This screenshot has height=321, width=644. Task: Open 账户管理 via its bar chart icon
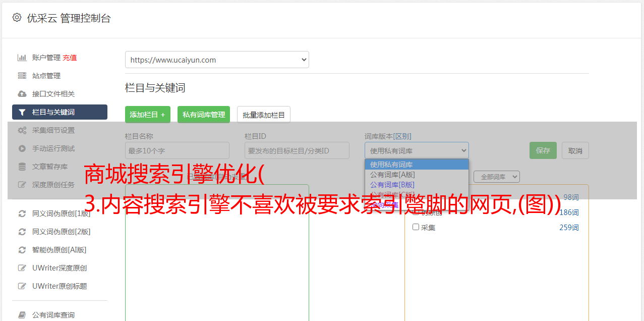tap(22, 58)
